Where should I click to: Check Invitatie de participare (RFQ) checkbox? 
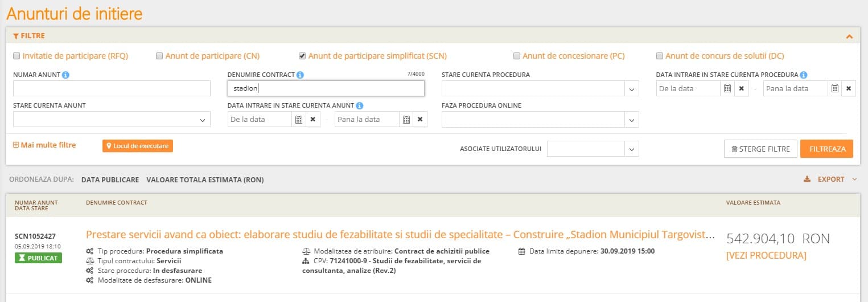click(x=17, y=56)
